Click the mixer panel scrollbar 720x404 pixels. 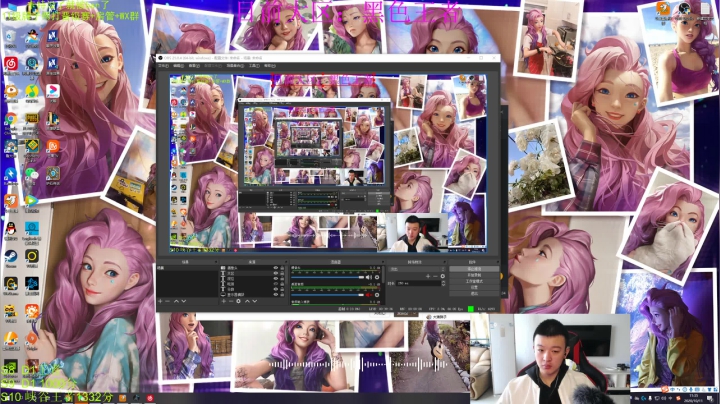tap(383, 275)
